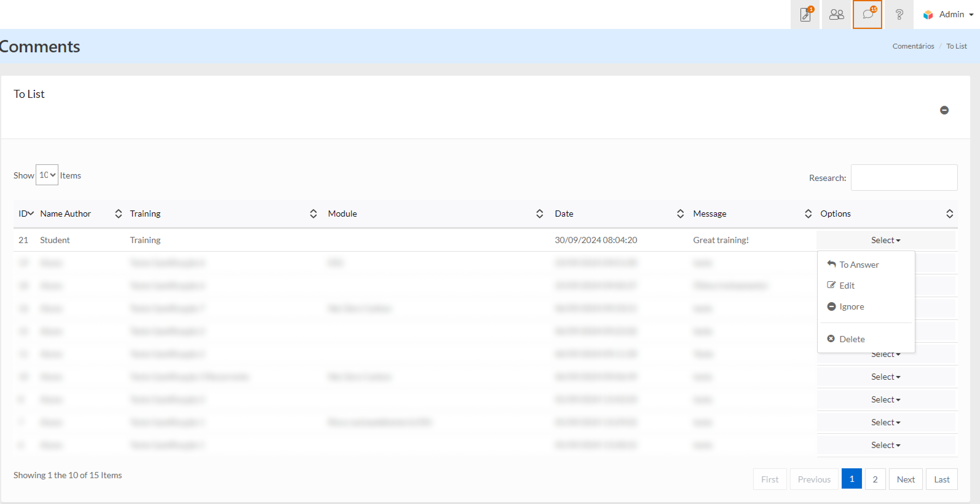
Task: Choose To Answer from the options menu
Action: [x=859, y=265]
